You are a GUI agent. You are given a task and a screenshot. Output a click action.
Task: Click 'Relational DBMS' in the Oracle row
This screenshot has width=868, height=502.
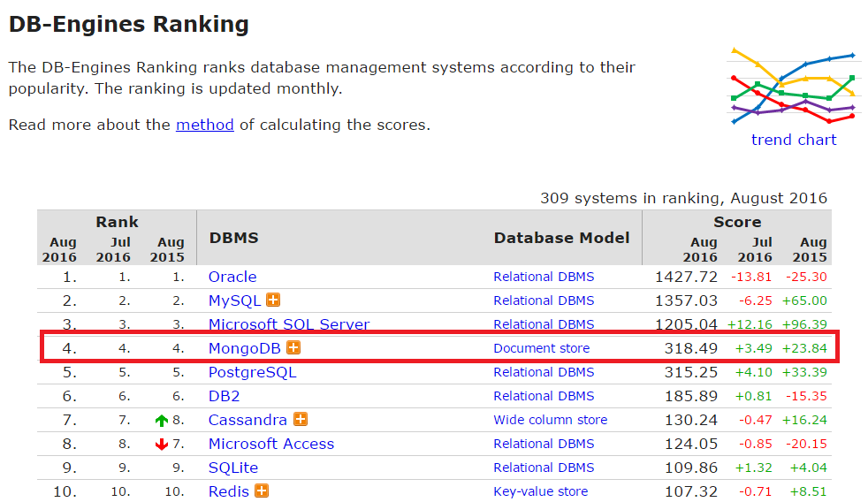(x=544, y=277)
